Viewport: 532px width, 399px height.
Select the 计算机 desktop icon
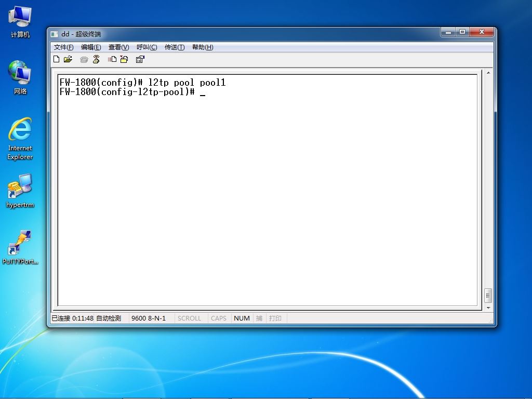tap(20, 22)
